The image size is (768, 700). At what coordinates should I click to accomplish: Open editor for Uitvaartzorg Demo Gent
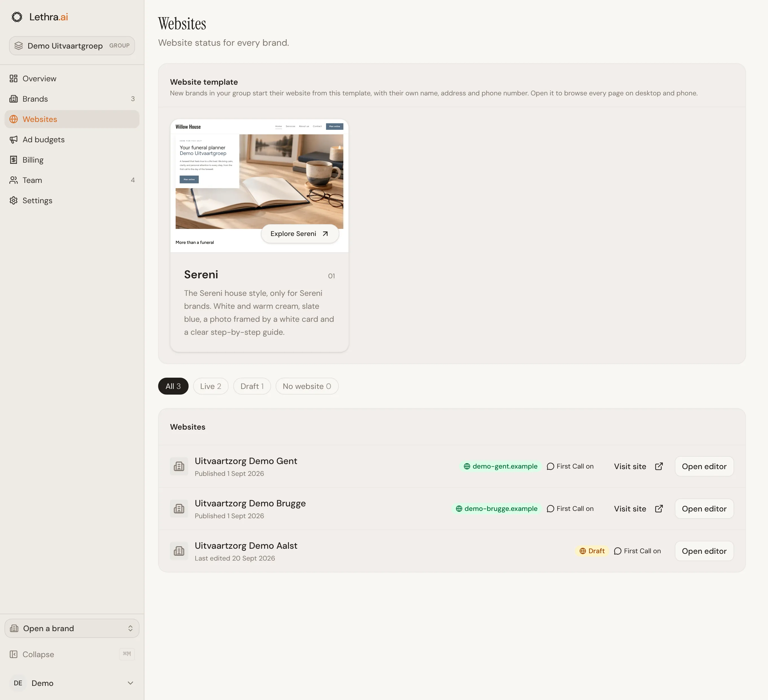pyautogui.click(x=704, y=466)
